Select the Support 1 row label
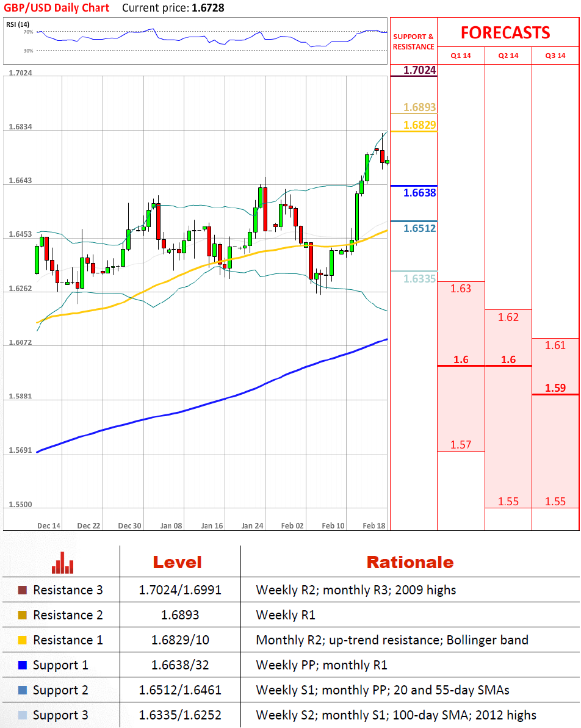The height and width of the screenshot is (728, 581). pyautogui.click(x=60, y=665)
